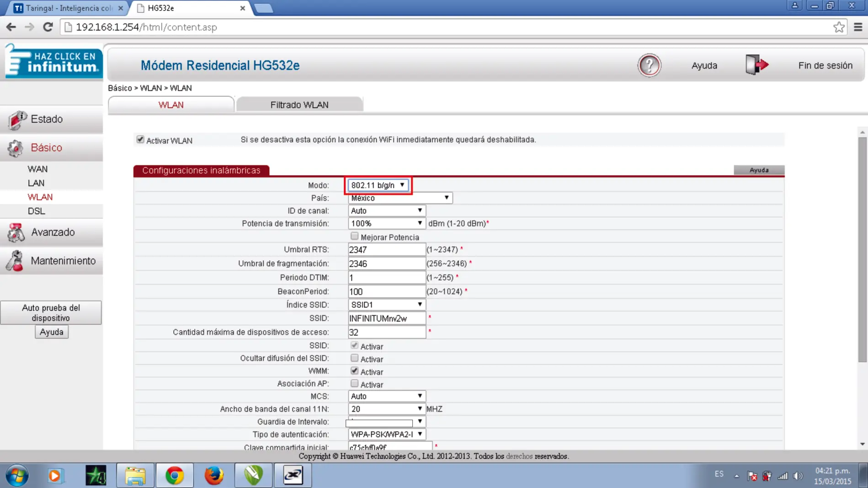Click the Ayuda link in header
Image resolution: width=868 pixels, height=488 pixels.
pos(704,65)
